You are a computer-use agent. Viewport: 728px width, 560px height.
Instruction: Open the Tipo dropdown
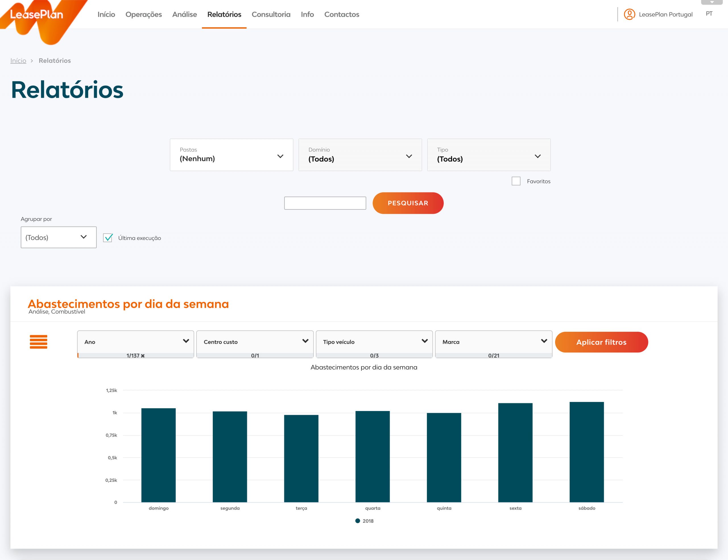coord(489,155)
